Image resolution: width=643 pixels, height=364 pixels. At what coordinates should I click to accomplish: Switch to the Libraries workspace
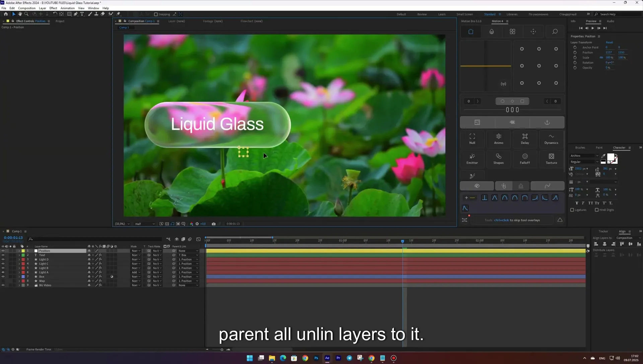[x=512, y=14]
